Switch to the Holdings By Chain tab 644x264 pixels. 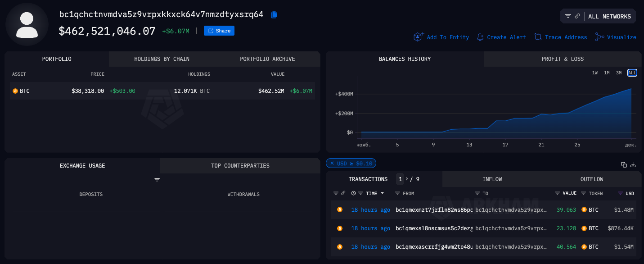click(162, 59)
